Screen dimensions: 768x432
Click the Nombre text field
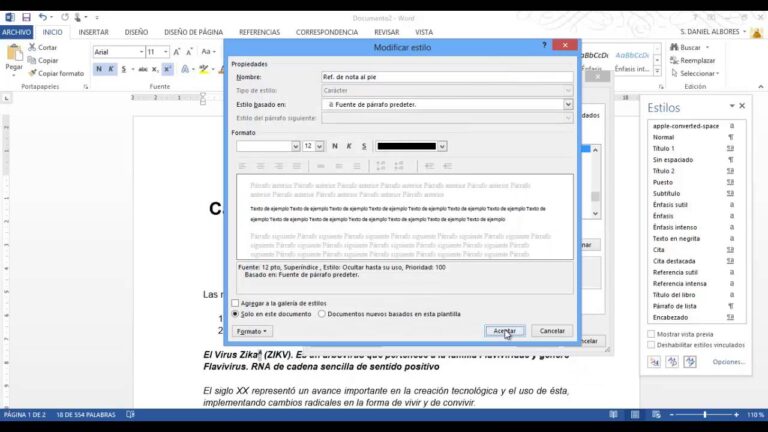pos(447,77)
